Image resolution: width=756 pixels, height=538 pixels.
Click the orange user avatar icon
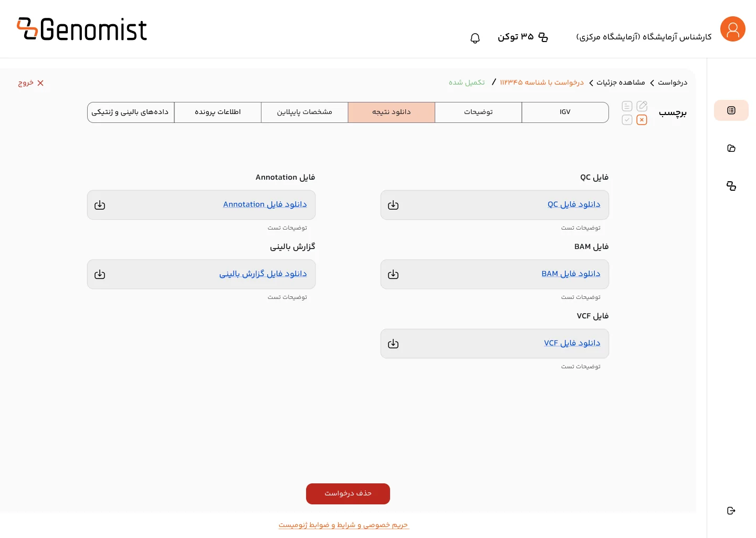click(733, 29)
